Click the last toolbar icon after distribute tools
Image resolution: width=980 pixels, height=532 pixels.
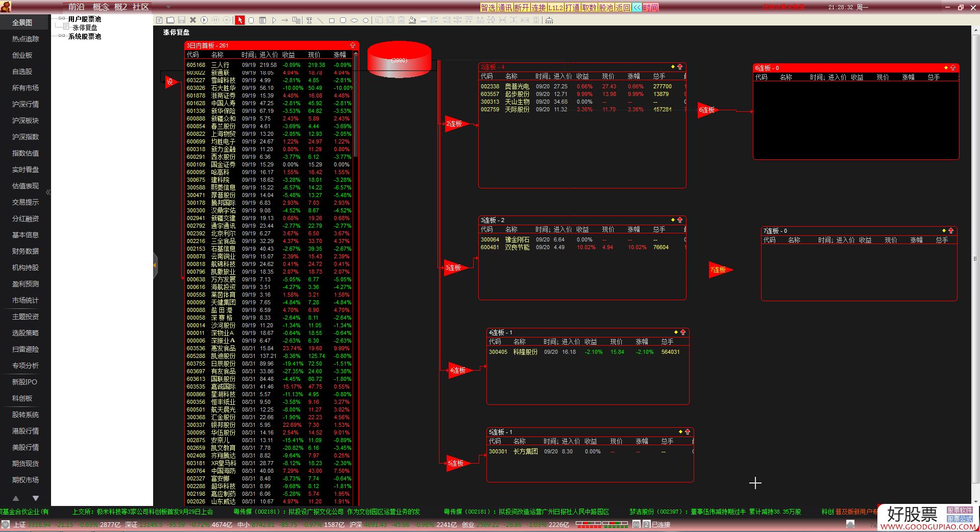[x=549, y=20]
